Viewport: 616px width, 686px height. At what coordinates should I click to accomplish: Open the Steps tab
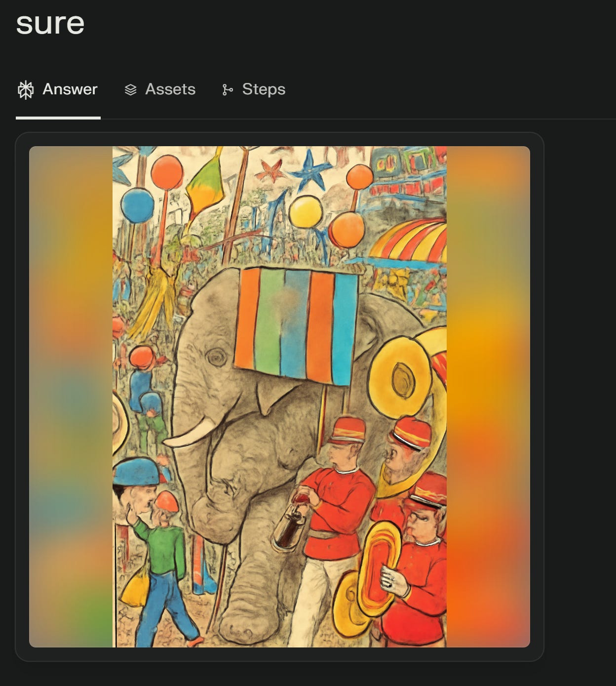tap(264, 89)
